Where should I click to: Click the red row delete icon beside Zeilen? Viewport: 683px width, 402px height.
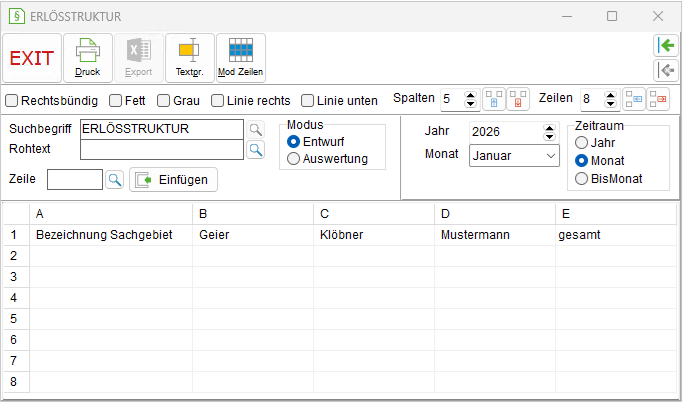coord(658,99)
